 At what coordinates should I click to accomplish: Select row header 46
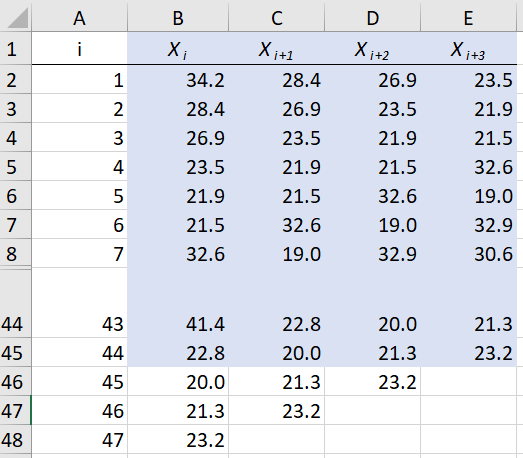(x=16, y=382)
